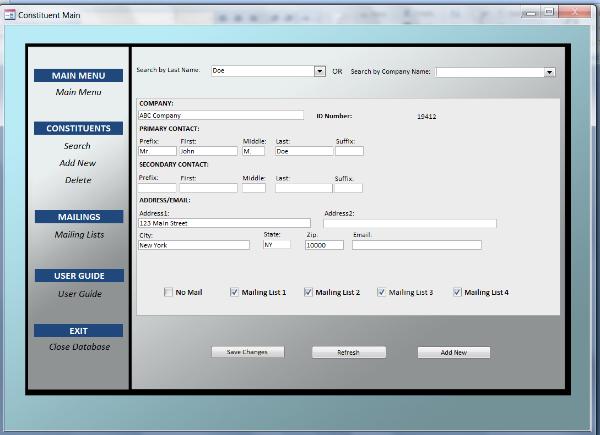
Task: Toggle the Mailing List 3 checkbox
Action: (x=381, y=293)
